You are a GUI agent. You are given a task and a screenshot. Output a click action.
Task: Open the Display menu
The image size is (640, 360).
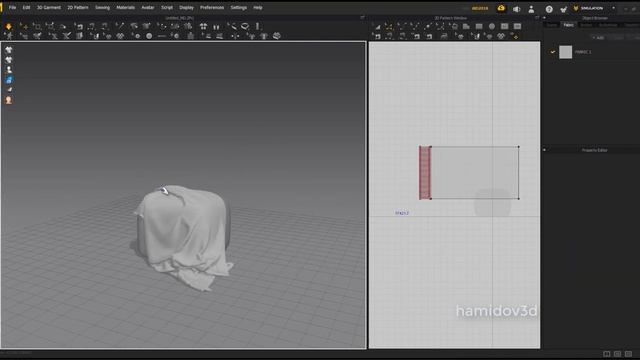click(187, 8)
